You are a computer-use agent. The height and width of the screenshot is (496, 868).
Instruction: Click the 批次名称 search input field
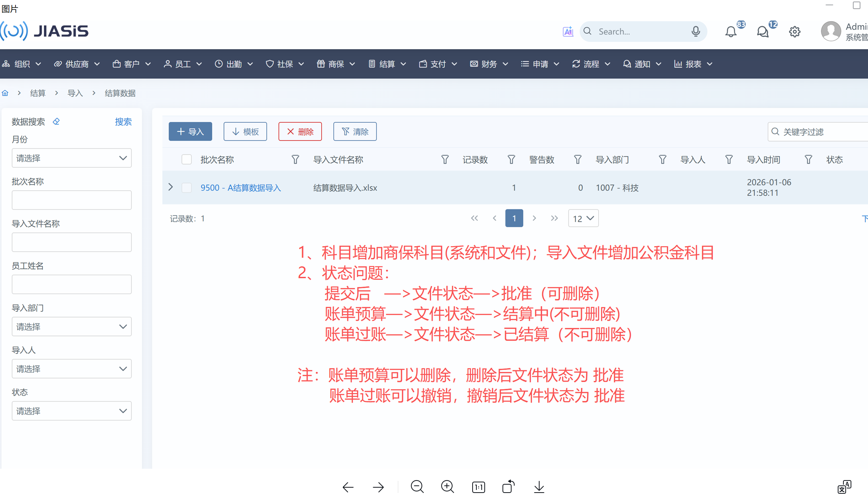[x=72, y=200]
